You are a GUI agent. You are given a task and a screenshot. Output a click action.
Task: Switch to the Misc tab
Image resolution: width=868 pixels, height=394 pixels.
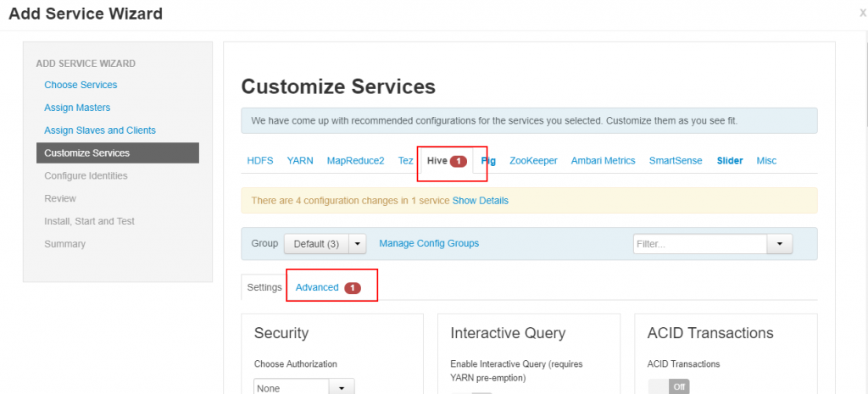(x=766, y=160)
